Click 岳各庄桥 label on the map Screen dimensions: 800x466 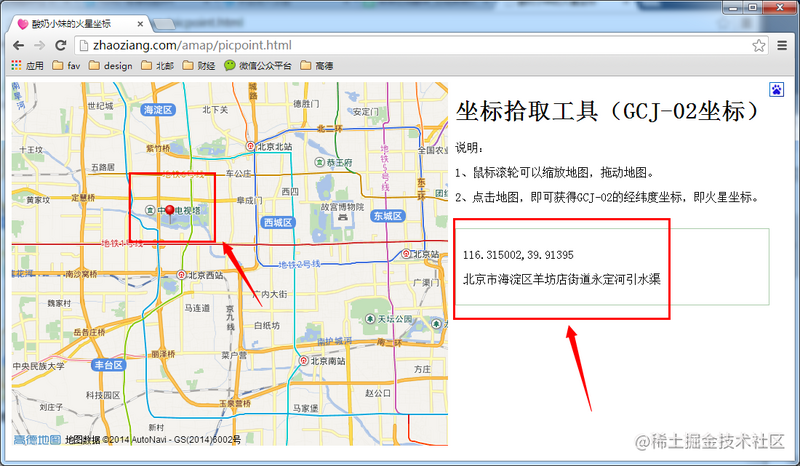pyautogui.click(x=89, y=332)
